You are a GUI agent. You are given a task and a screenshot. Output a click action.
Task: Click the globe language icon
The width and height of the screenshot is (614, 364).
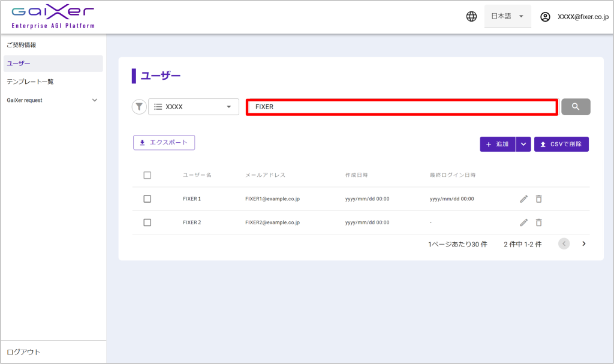pos(471,17)
